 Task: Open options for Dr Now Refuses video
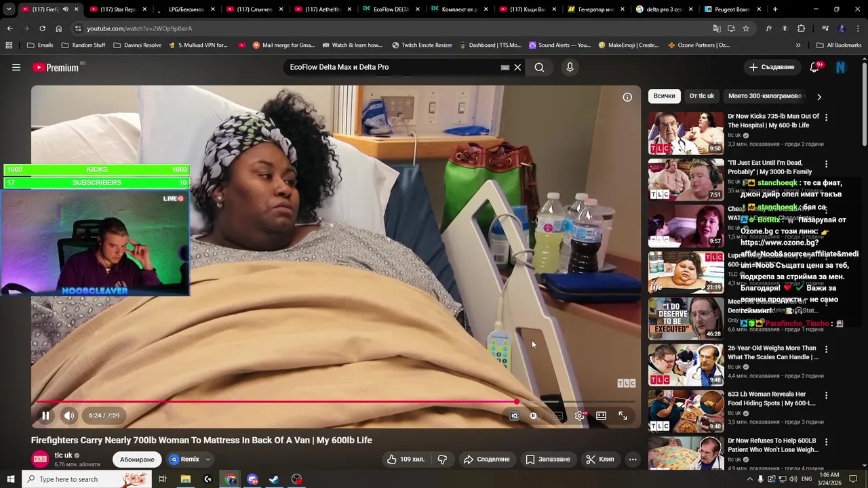point(826,442)
